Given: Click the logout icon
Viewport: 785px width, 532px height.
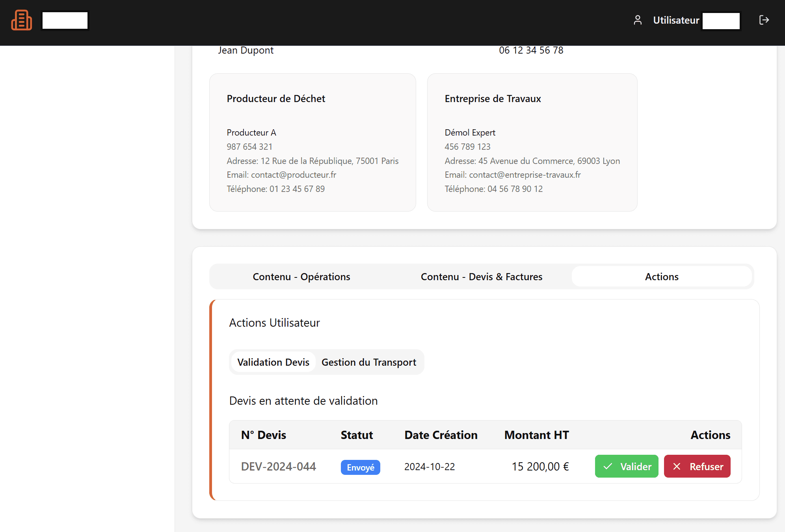Looking at the screenshot, I should click(x=764, y=20).
